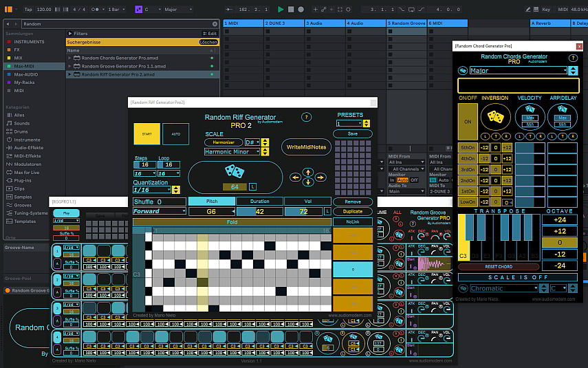This screenshot has width=588, height=368.
Task: Toggle the L lock beside Vol value 72
Action: tap(327, 212)
